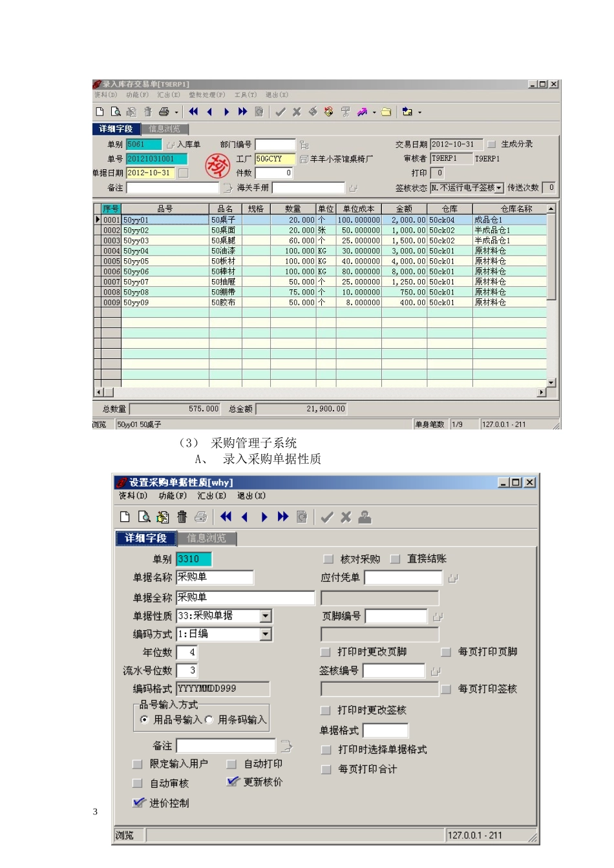Enable 自动审核 checkbox
The width and height of the screenshot is (614, 868).
(137, 783)
